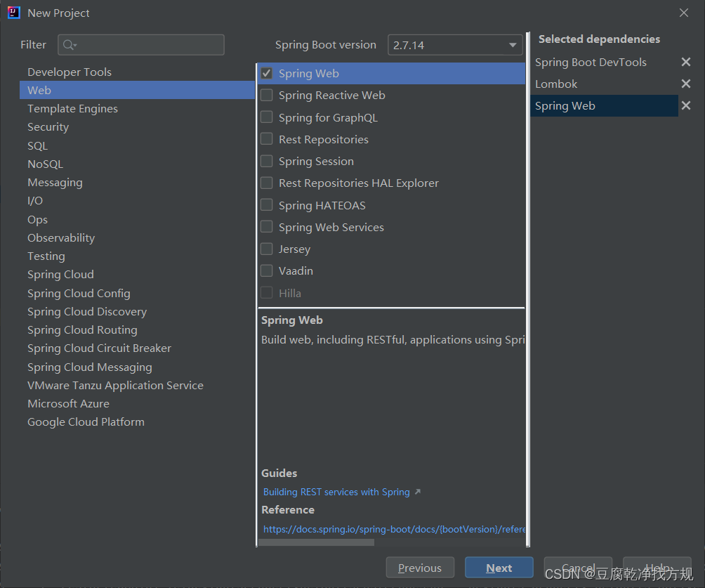The image size is (705, 588).
Task: Check the Rest Repositories option
Action: point(267,139)
